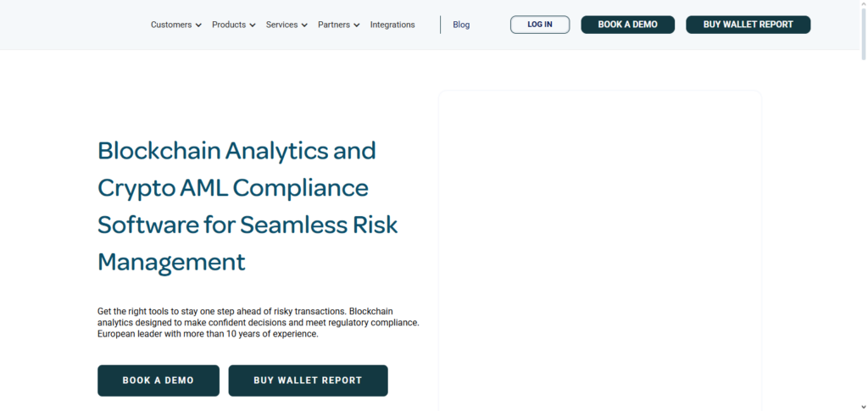
Task: Click the scrollbar up arrow
Action: pos(861,5)
